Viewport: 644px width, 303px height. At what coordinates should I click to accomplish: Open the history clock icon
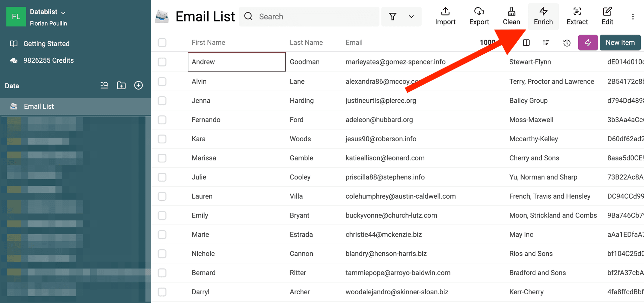[x=567, y=43]
